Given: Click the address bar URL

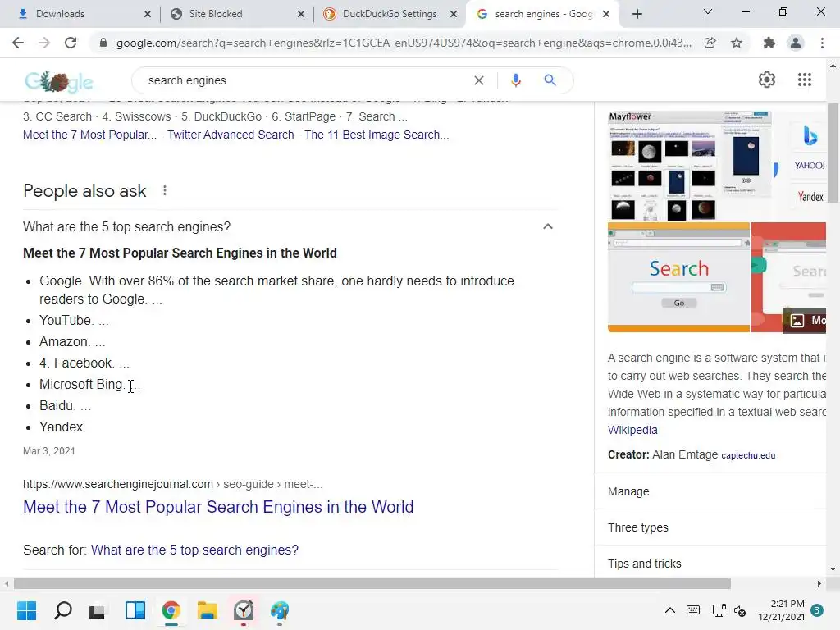Looking at the screenshot, I should (404, 43).
